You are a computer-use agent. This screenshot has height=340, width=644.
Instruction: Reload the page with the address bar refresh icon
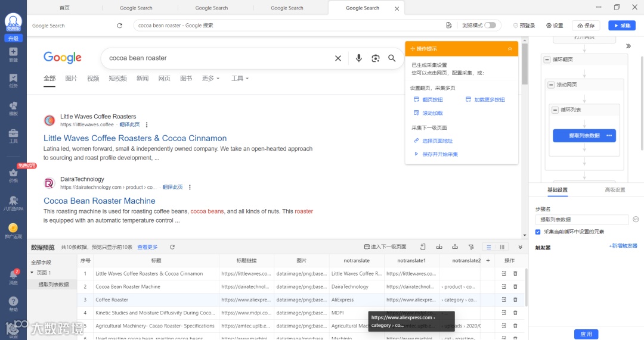coord(119,26)
